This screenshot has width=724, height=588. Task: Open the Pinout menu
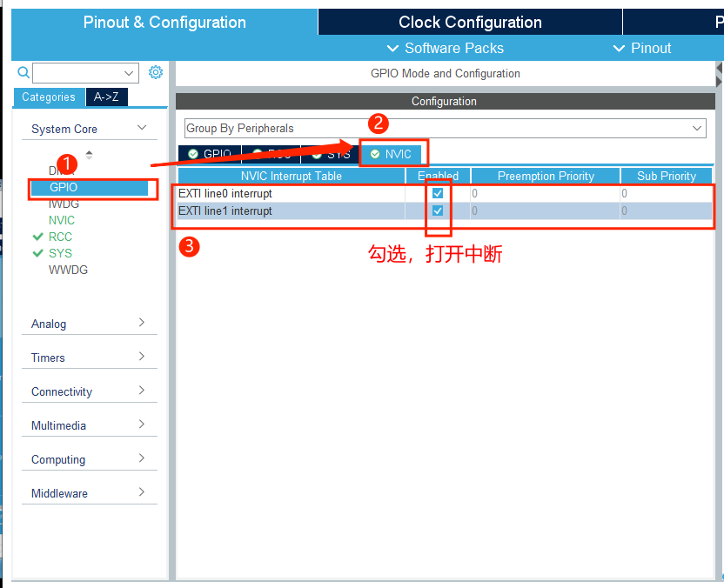point(642,49)
